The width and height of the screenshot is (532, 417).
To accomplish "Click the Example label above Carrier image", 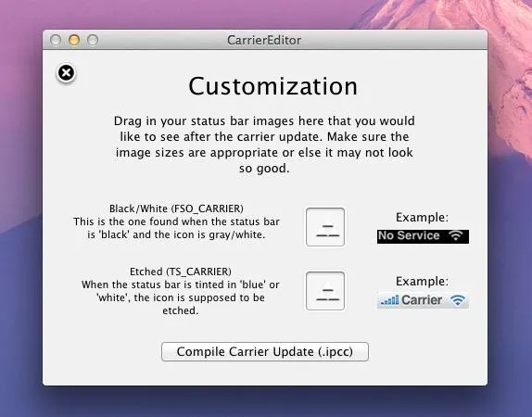I will (x=422, y=281).
